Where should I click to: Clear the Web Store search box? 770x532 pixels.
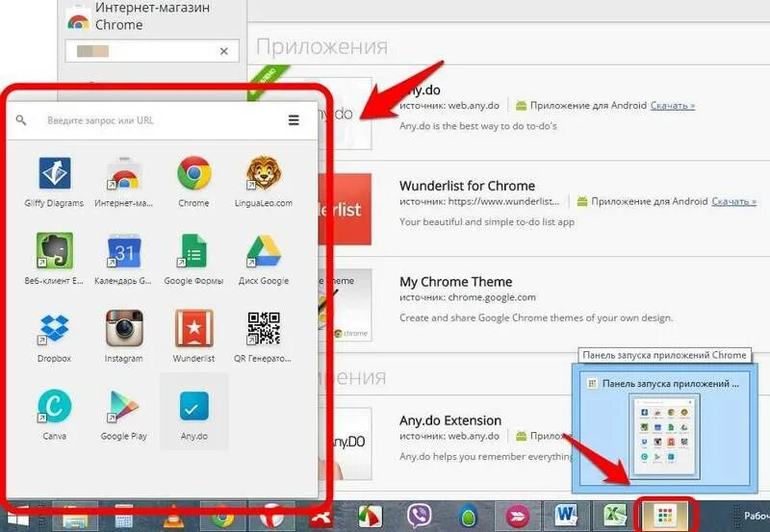point(224,51)
